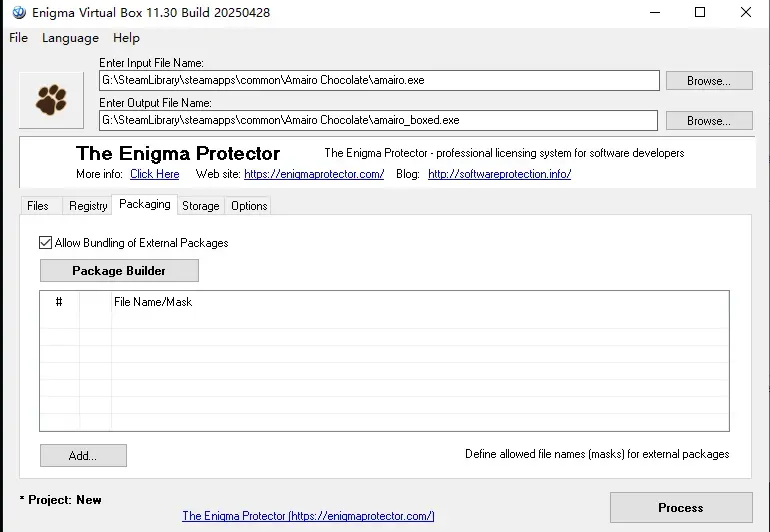Open the Language menu
The width and height of the screenshot is (770, 532).
(70, 38)
